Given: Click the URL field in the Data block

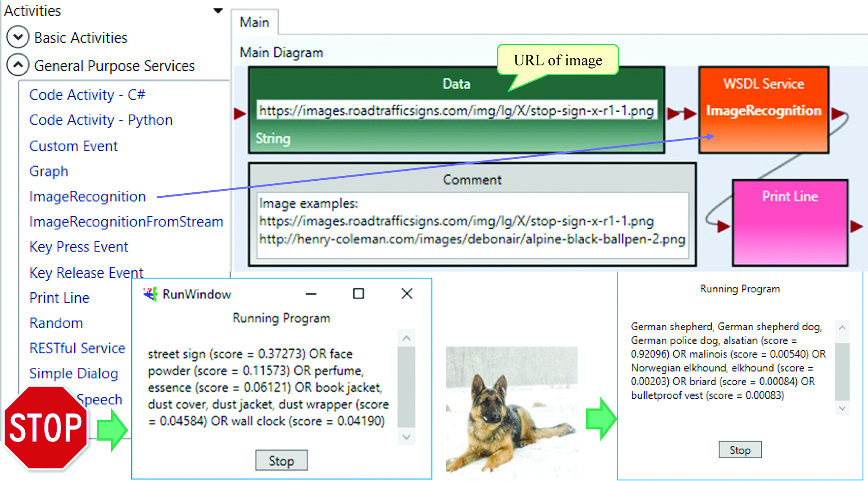Looking at the screenshot, I should click(456, 110).
